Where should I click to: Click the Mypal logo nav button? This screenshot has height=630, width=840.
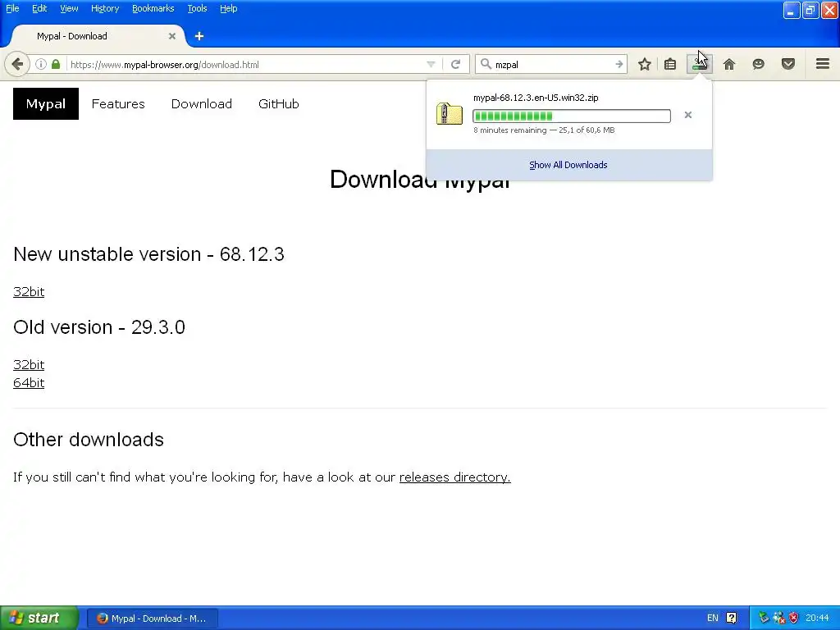[x=46, y=104]
